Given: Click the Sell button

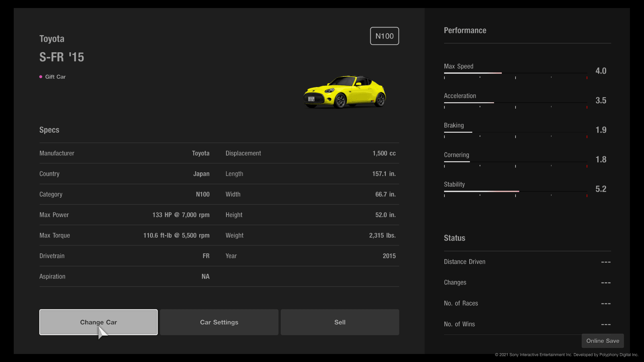Looking at the screenshot, I should pos(340,322).
